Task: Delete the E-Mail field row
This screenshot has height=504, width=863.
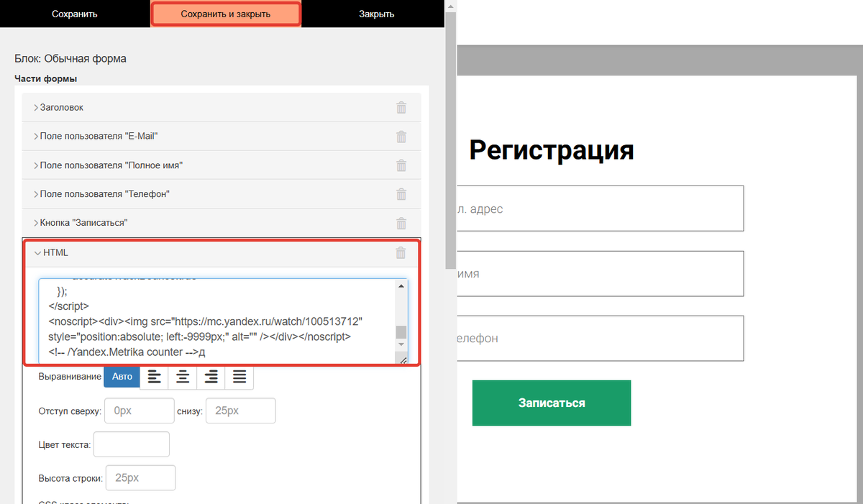Action: [x=401, y=137]
